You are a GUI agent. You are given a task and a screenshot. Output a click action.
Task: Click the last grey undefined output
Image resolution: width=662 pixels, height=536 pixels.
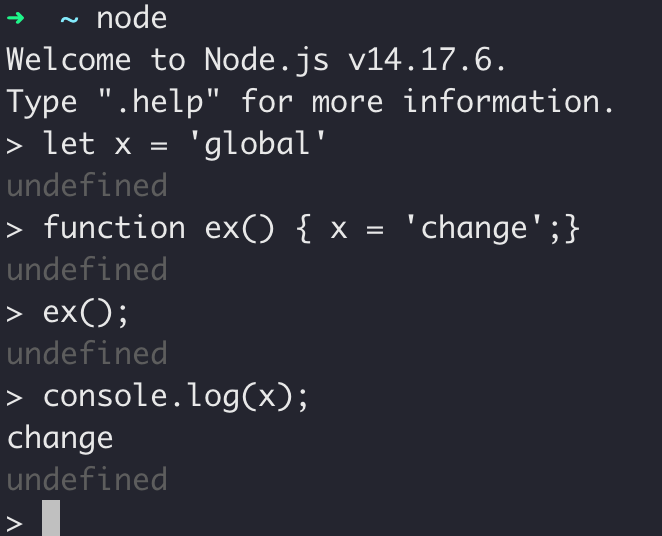pyautogui.click(x=87, y=479)
